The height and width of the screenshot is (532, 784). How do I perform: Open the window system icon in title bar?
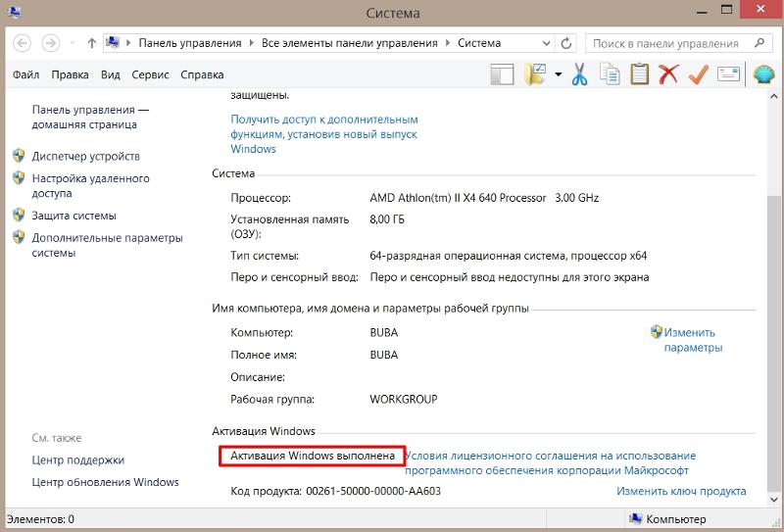click(x=14, y=12)
